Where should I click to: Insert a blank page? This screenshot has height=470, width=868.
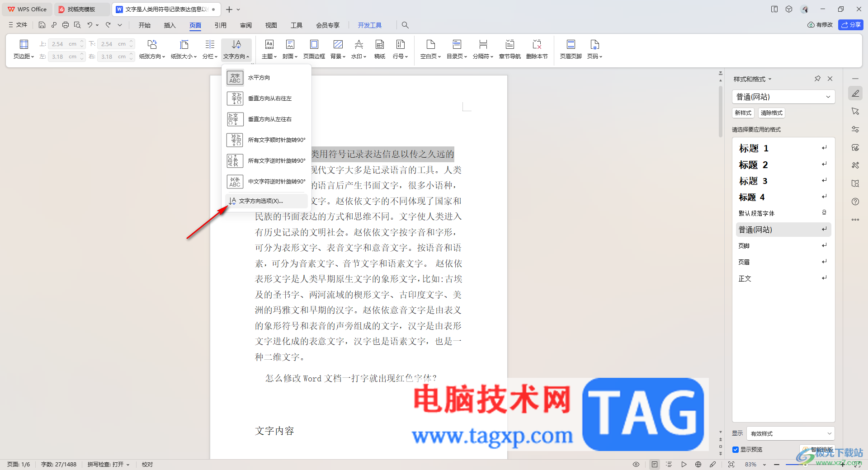pyautogui.click(x=430, y=49)
